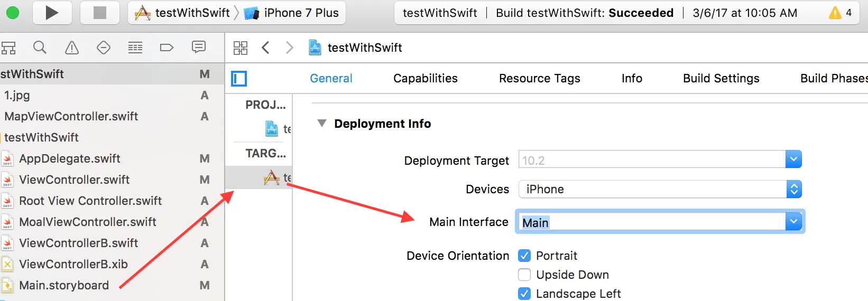Image resolution: width=868 pixels, height=301 pixels.
Task: Uncheck the Portrait orientation checkbox
Action: pyautogui.click(x=524, y=256)
